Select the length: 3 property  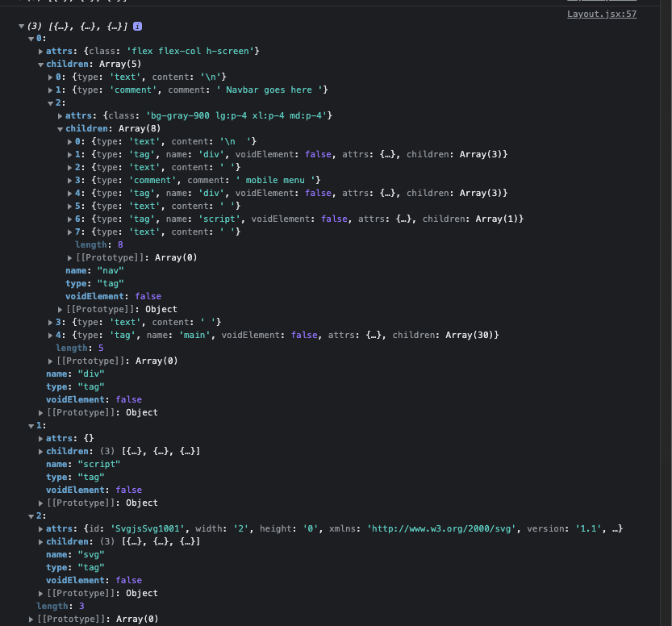click(60, 607)
